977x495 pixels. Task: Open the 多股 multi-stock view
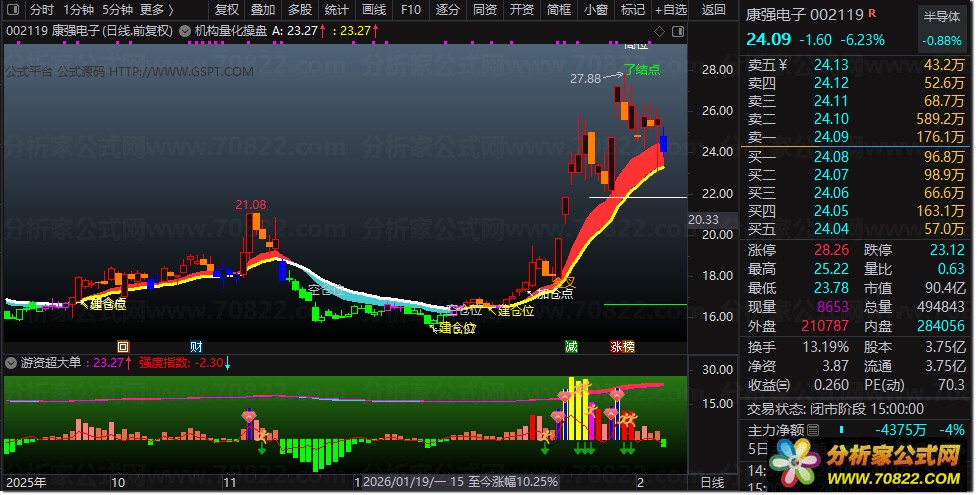pyautogui.click(x=300, y=9)
